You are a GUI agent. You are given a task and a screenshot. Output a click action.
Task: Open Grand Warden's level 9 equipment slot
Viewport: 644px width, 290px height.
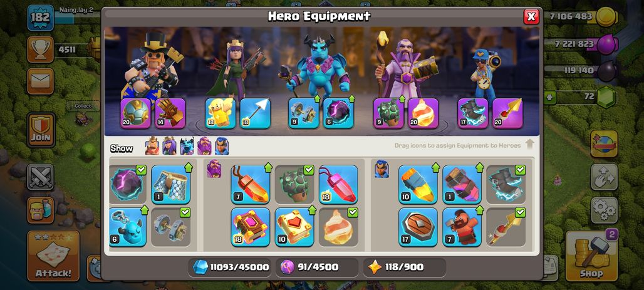click(388, 113)
